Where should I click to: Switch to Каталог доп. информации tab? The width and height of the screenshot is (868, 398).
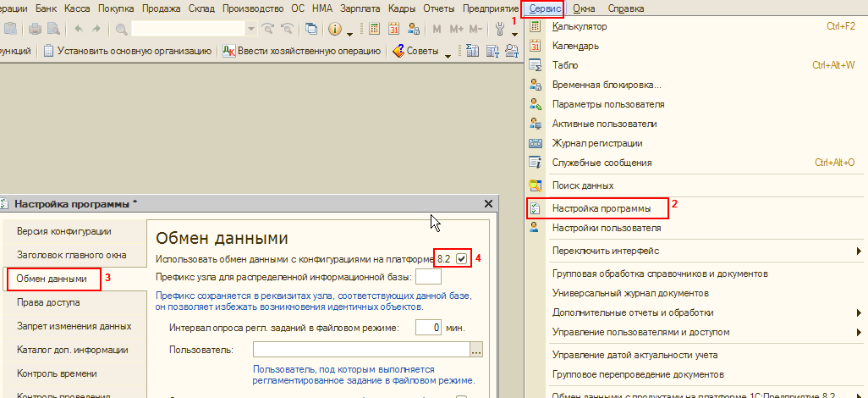[x=73, y=350]
